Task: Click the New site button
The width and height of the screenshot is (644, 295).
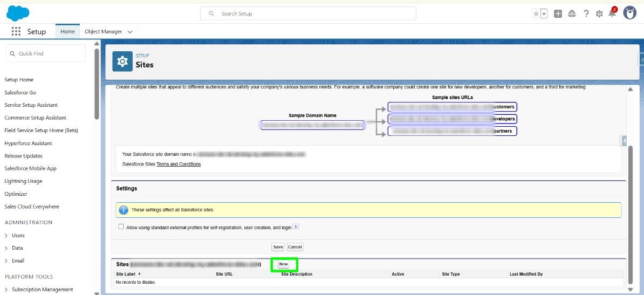Action: (x=283, y=264)
